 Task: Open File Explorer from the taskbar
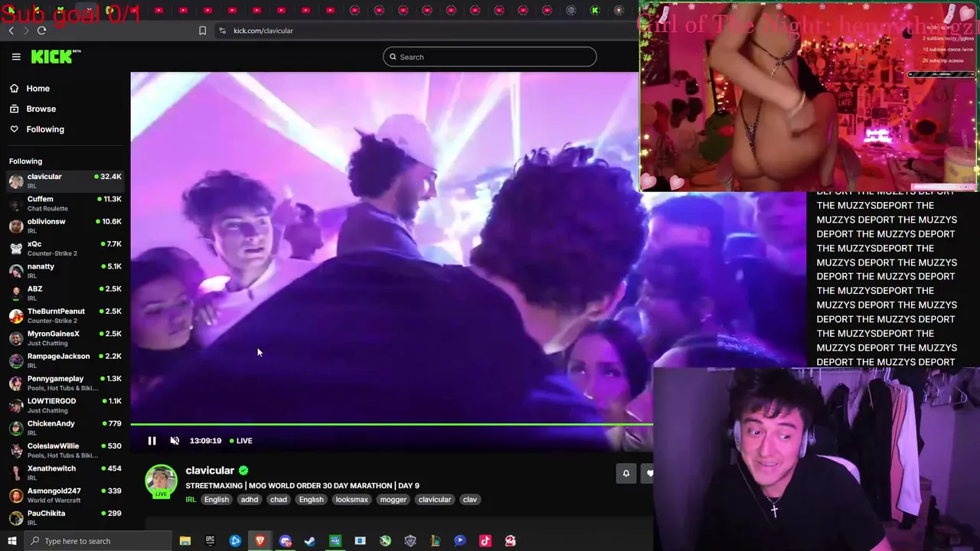pyautogui.click(x=185, y=541)
